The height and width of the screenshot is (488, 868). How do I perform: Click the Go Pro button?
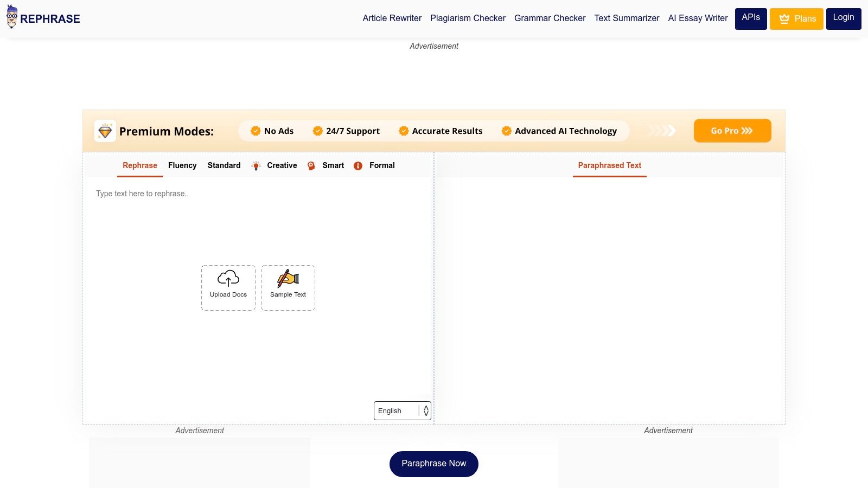(732, 131)
